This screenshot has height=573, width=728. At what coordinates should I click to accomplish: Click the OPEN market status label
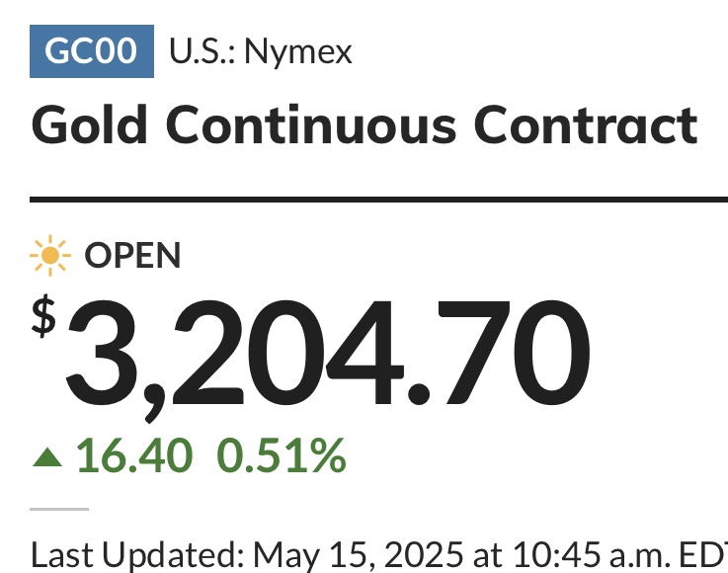pos(132,256)
